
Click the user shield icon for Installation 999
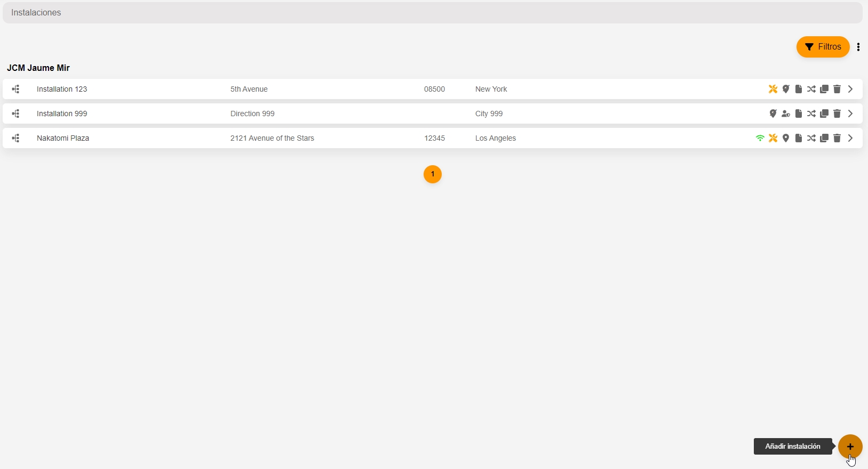[x=786, y=114]
